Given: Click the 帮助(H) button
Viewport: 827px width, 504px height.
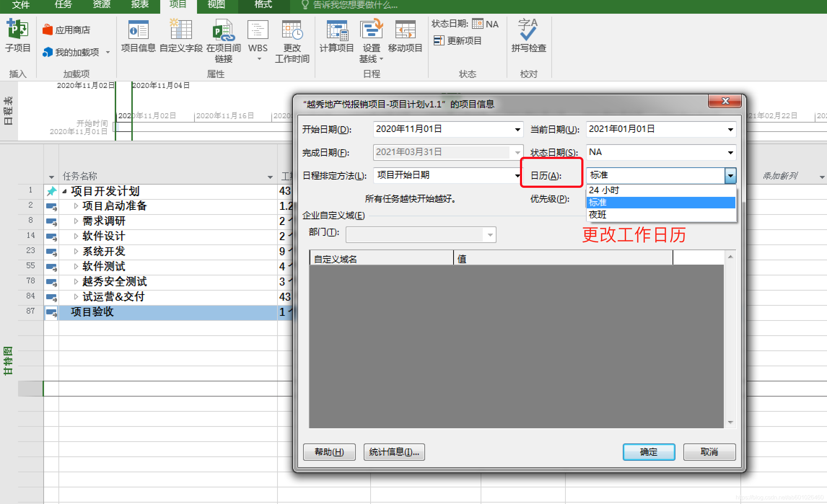Looking at the screenshot, I should pyautogui.click(x=329, y=452).
